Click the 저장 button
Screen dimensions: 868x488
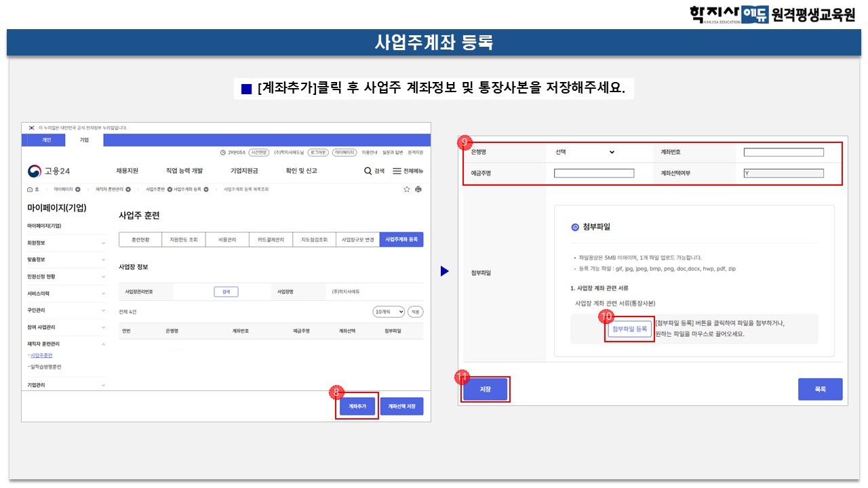(x=485, y=390)
